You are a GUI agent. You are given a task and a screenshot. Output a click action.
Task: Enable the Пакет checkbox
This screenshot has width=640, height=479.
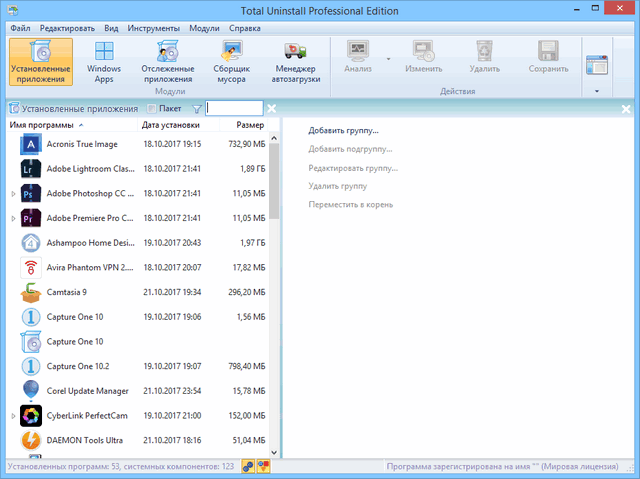pos(152,108)
